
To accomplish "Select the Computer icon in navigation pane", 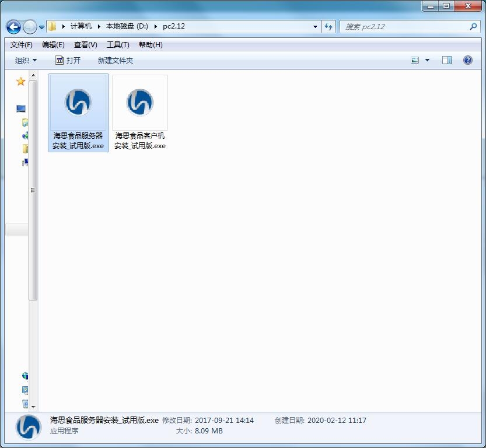I will click(25, 162).
